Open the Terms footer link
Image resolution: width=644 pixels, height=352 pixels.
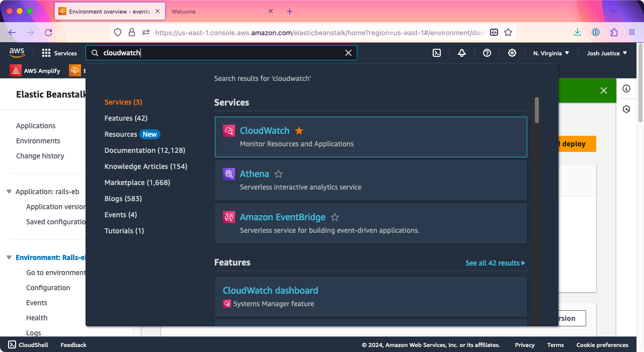click(x=555, y=345)
